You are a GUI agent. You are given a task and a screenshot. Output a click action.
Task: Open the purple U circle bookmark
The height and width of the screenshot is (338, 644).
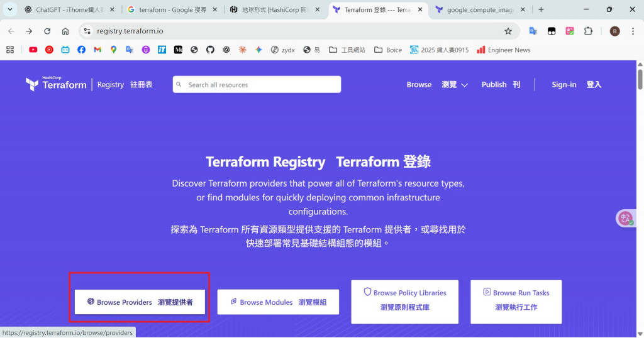(x=146, y=50)
